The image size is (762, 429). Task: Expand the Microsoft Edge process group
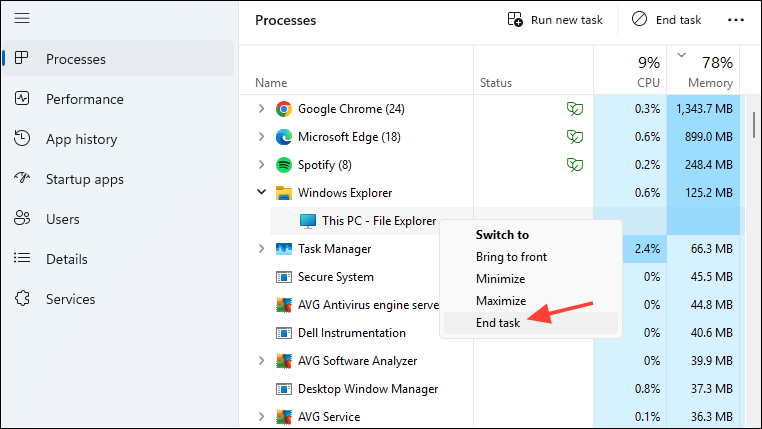pos(262,137)
